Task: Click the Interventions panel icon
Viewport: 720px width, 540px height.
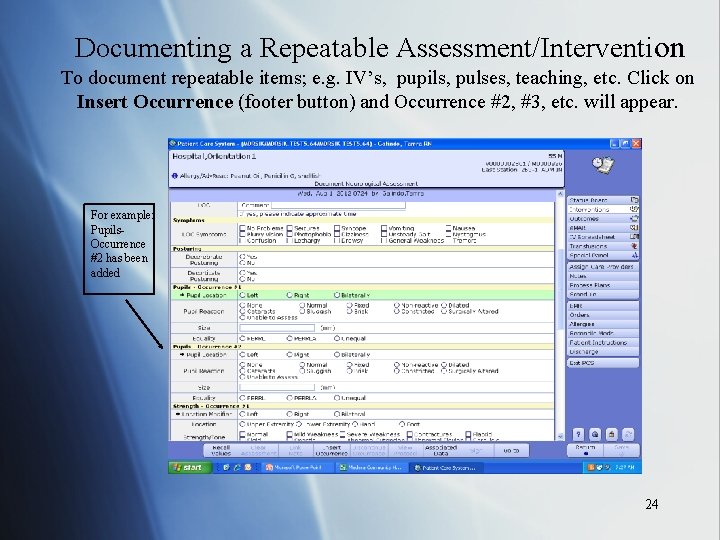Action: click(x=634, y=209)
